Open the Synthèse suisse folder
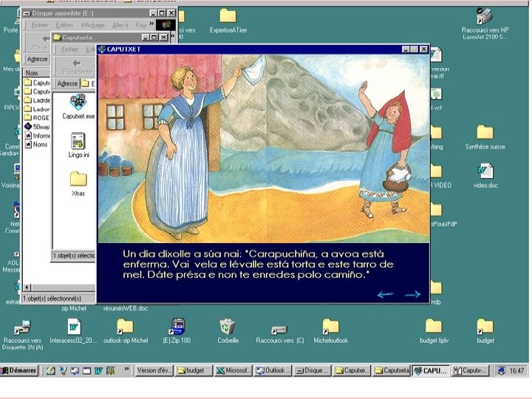This screenshot has width=532, height=399. click(x=485, y=137)
